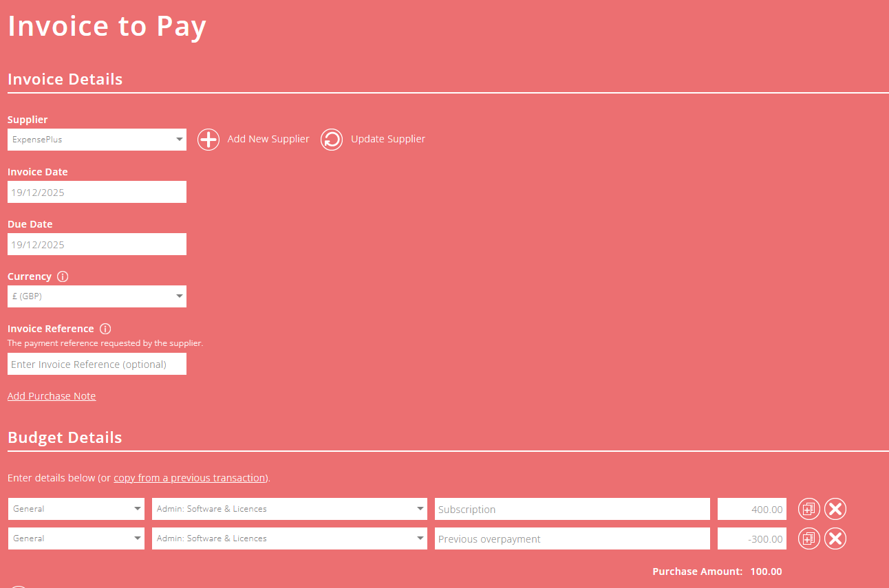Click the Enter Invoice Reference field
Image resolution: width=889 pixels, height=588 pixels.
[x=96, y=364]
